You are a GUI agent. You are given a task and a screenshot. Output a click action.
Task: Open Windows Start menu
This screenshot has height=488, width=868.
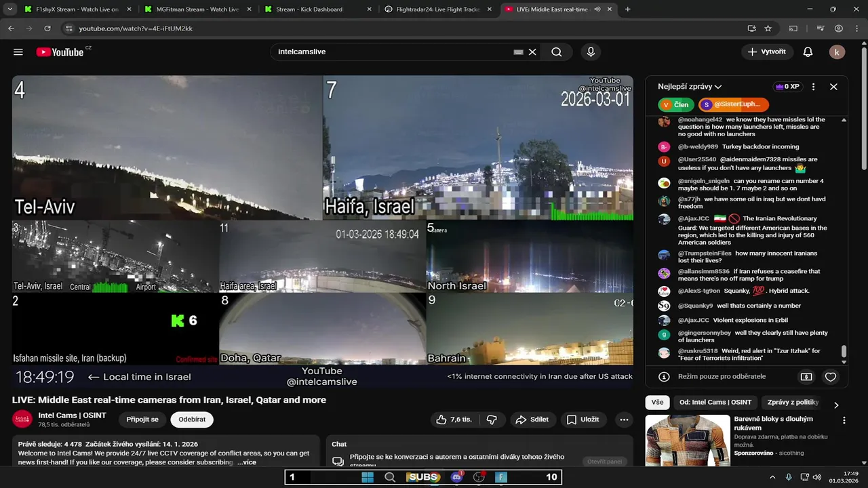pyautogui.click(x=368, y=477)
